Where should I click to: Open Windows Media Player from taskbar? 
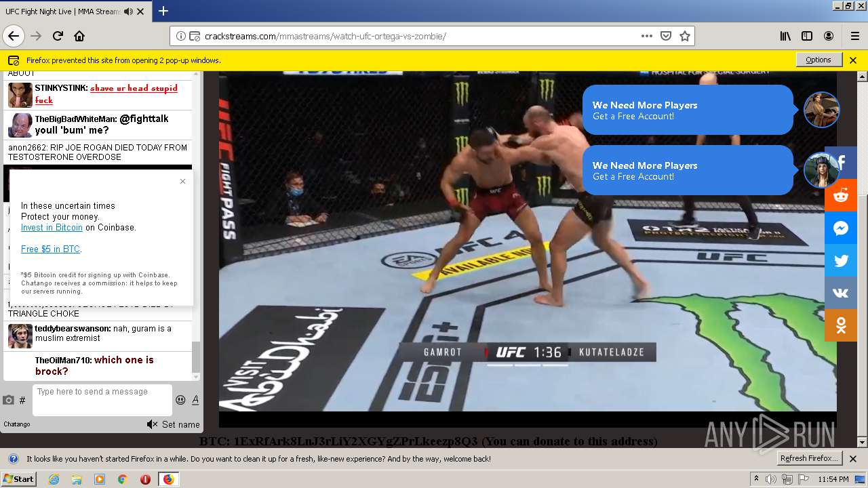click(x=100, y=479)
